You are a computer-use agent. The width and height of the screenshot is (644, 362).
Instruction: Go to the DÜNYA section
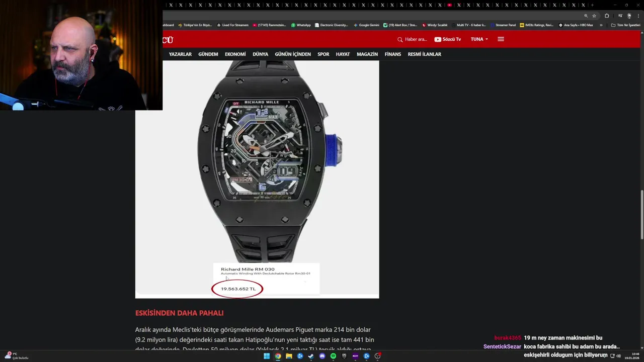pos(260,54)
